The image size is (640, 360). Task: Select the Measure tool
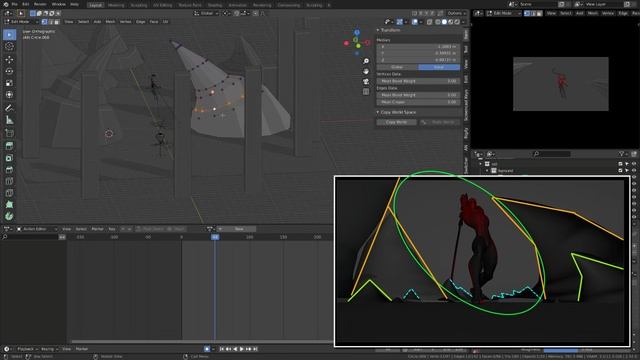click(x=9, y=120)
